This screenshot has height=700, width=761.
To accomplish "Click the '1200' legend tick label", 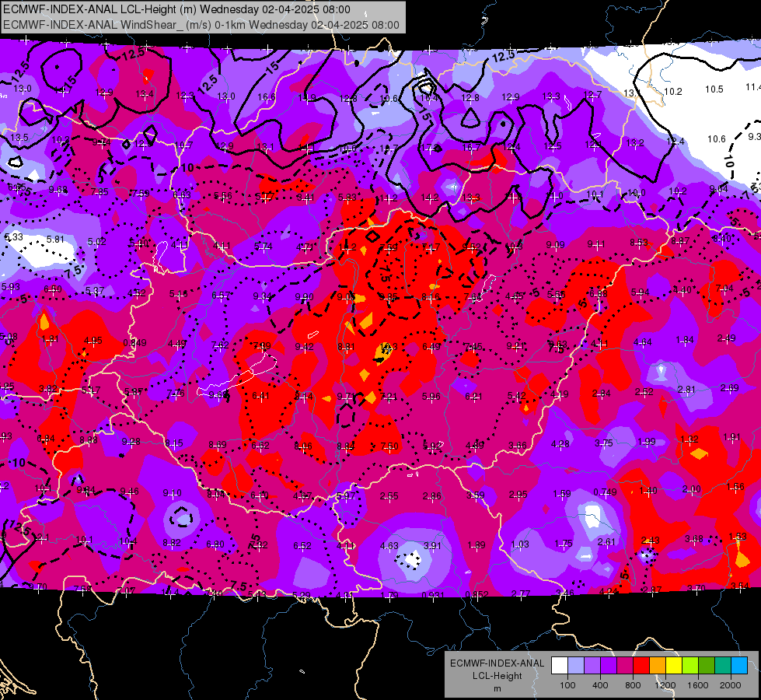I will pyautogui.click(x=665, y=685).
